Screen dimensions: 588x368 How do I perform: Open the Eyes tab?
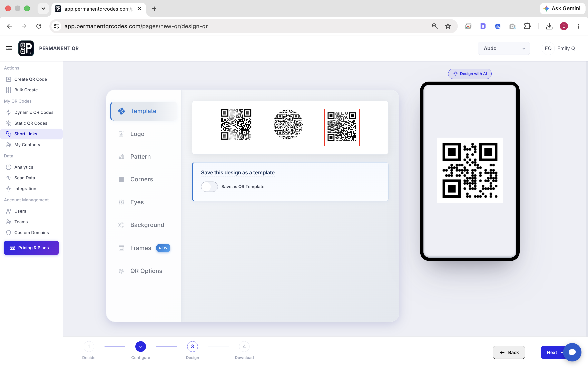click(144, 202)
